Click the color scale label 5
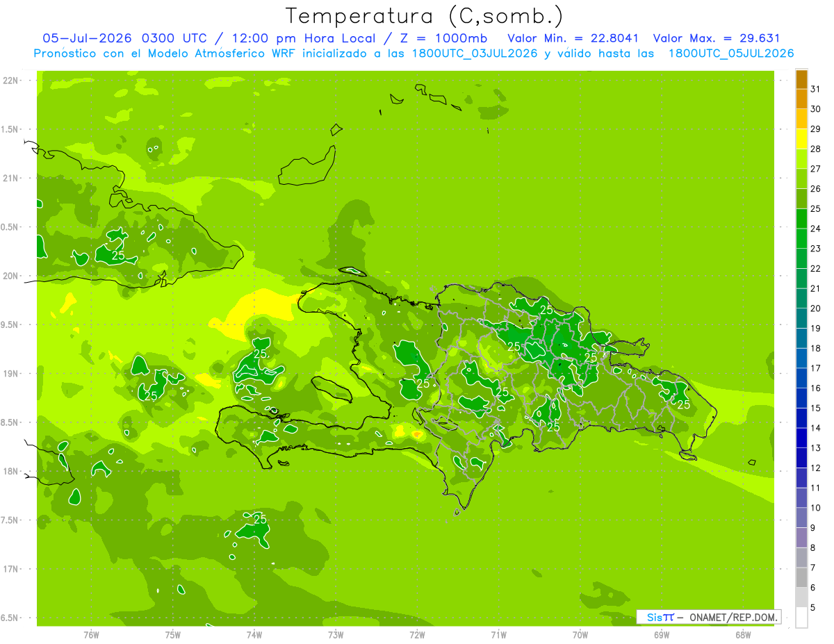 click(x=814, y=607)
